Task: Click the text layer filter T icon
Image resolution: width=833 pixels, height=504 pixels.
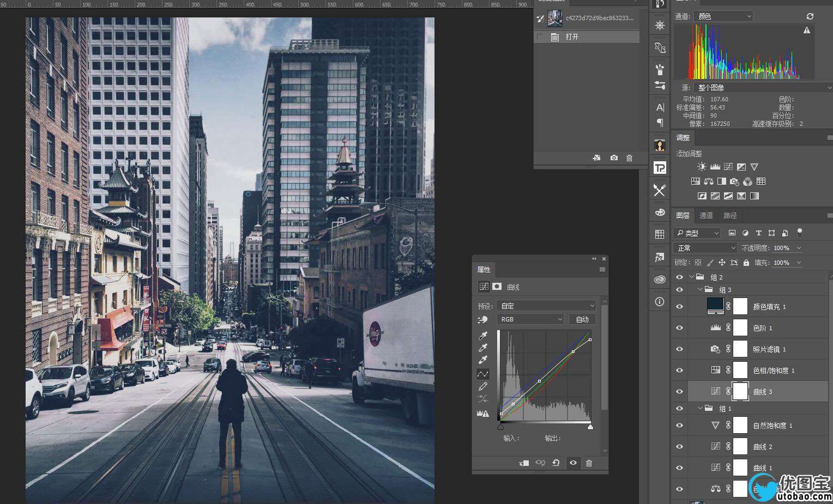Action: coord(758,233)
